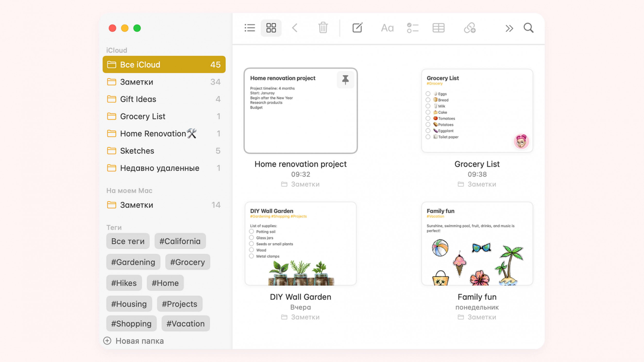Image resolution: width=644 pixels, height=362 pixels.
Task: Go back with the chevron arrow
Action: click(x=295, y=28)
